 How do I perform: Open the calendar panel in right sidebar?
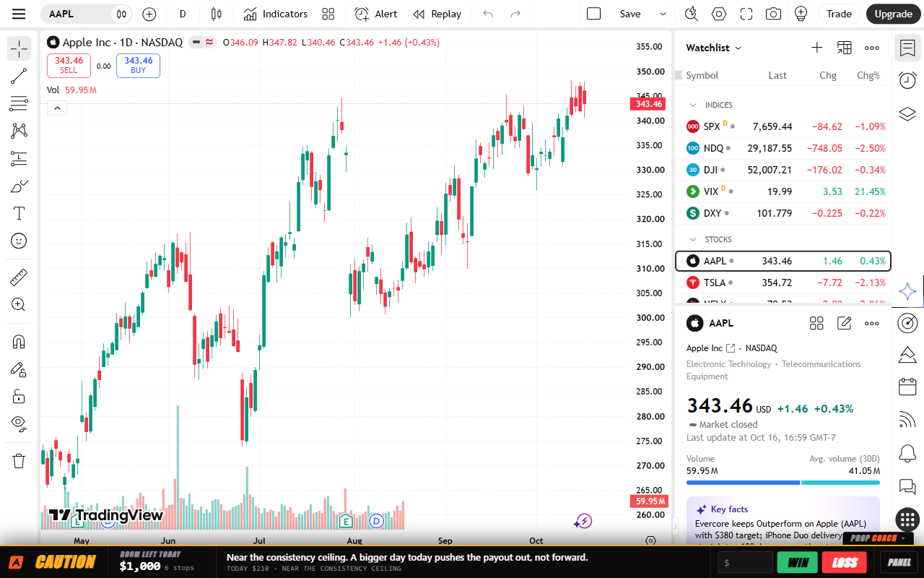907,387
